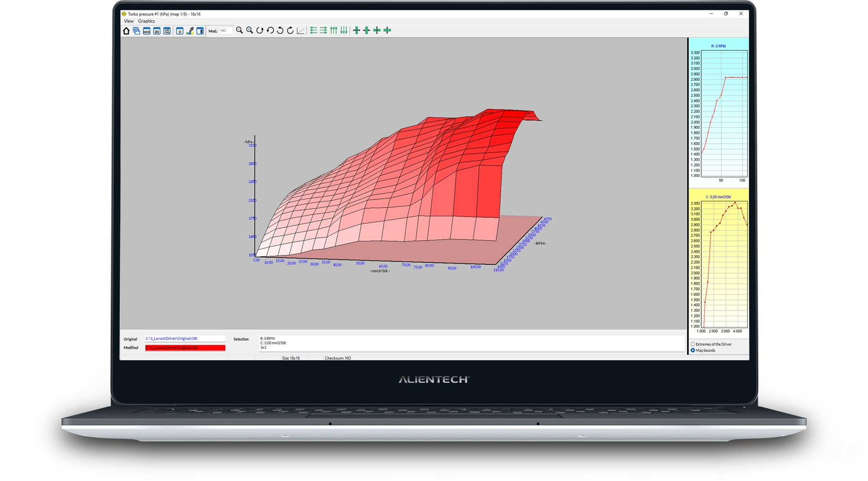Open the View menu
The image size is (868, 481).
point(128,21)
